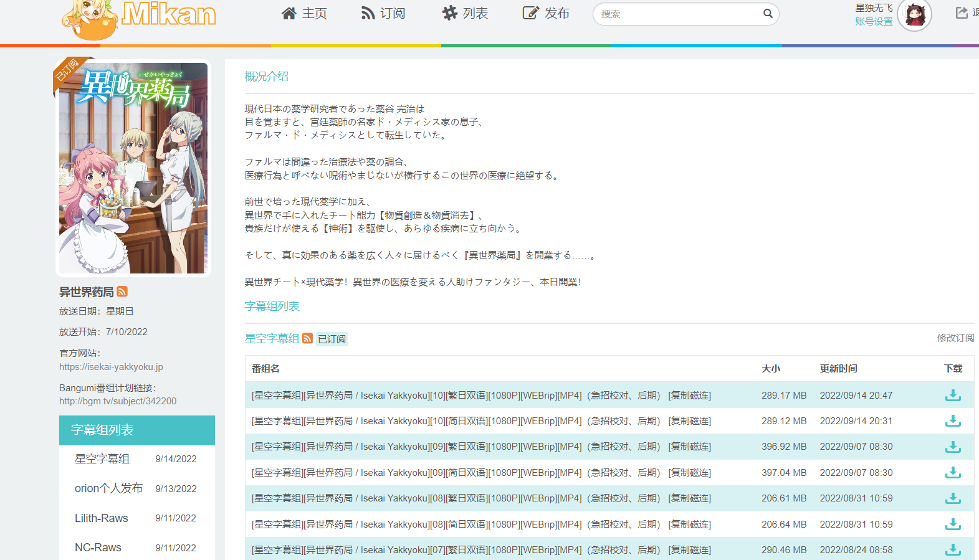
Task: Toggle the 已订阅 subscribed badge
Action: point(332,339)
